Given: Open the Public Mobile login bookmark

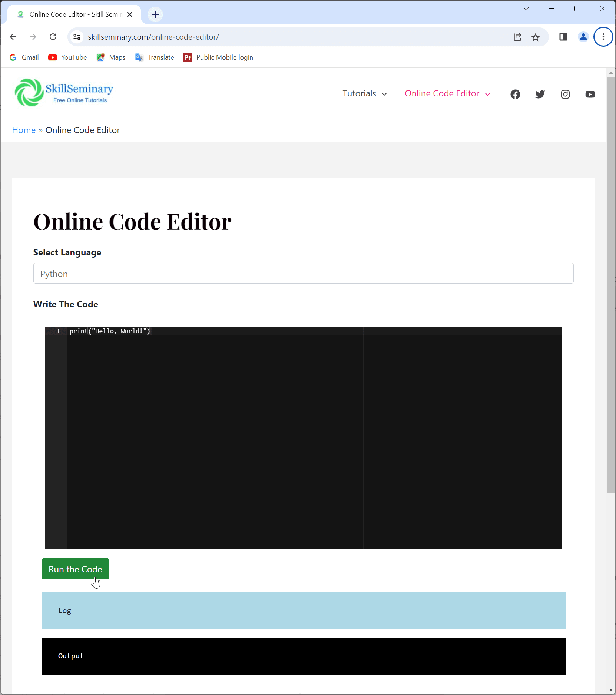Looking at the screenshot, I should click(218, 57).
